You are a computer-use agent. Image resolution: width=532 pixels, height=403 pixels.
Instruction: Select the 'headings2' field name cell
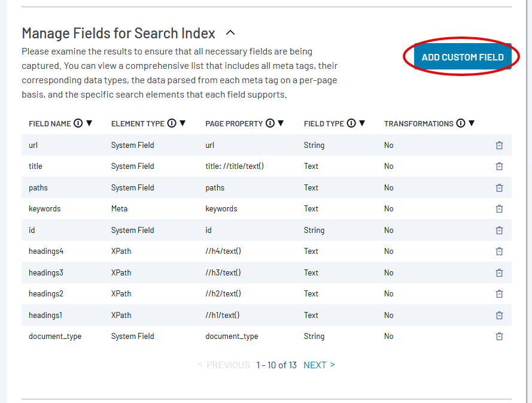[46, 293]
